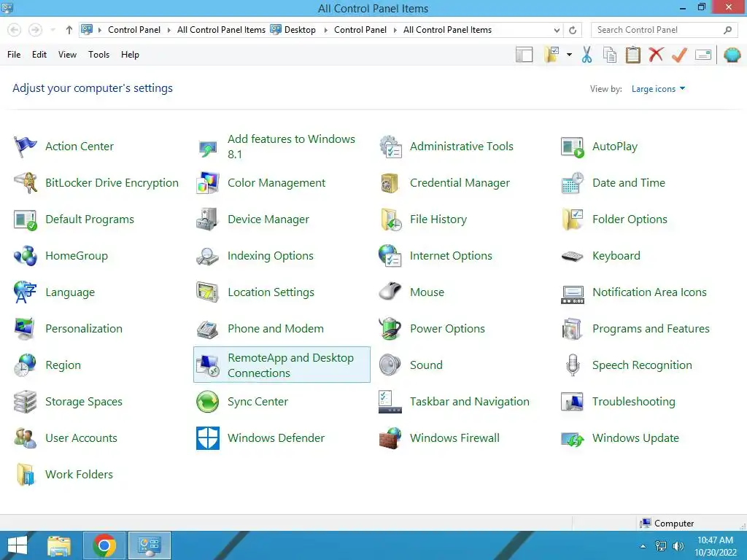Open Windows Defender shield icon
747x560 pixels.
tap(208, 438)
